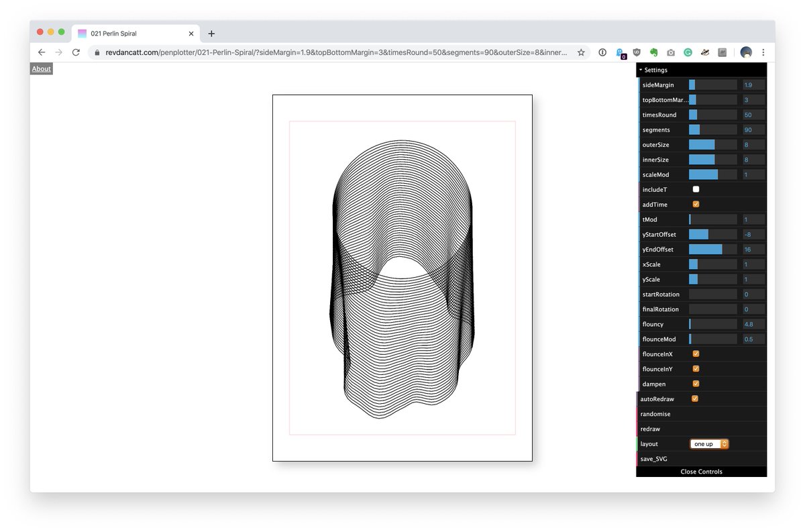The image size is (805, 532).
Task: Click the redraw button
Action: point(701,429)
